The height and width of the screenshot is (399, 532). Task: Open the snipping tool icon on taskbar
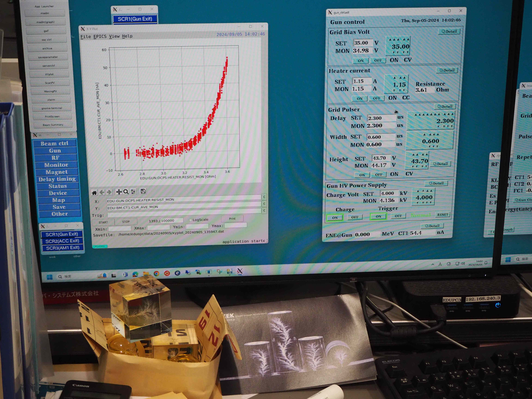(219, 272)
